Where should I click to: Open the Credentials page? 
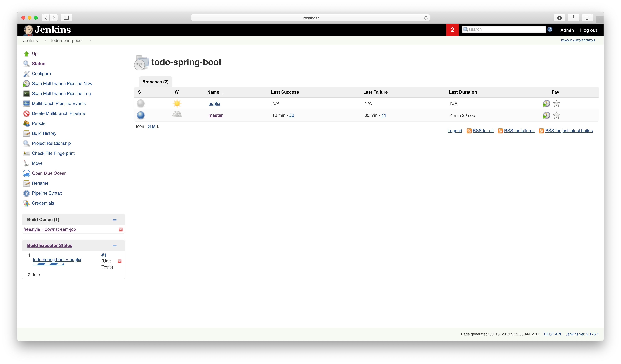[x=43, y=203]
